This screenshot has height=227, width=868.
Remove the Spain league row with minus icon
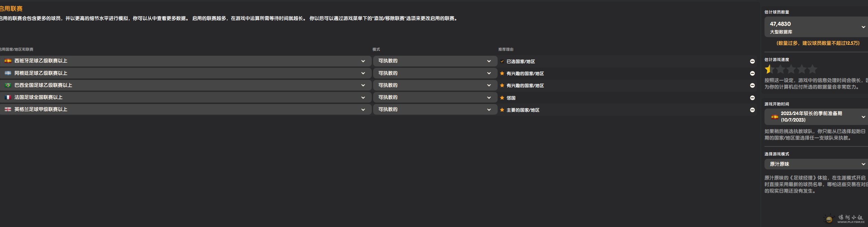[752, 61]
